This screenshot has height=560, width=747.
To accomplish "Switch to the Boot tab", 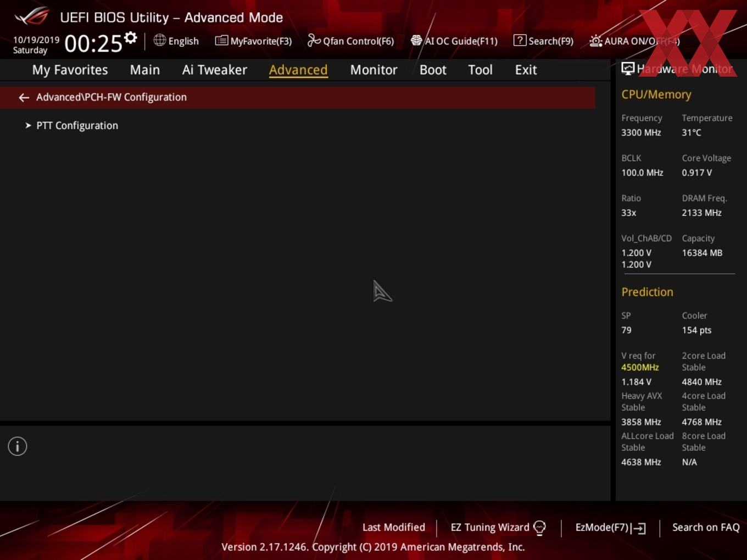I will (433, 70).
